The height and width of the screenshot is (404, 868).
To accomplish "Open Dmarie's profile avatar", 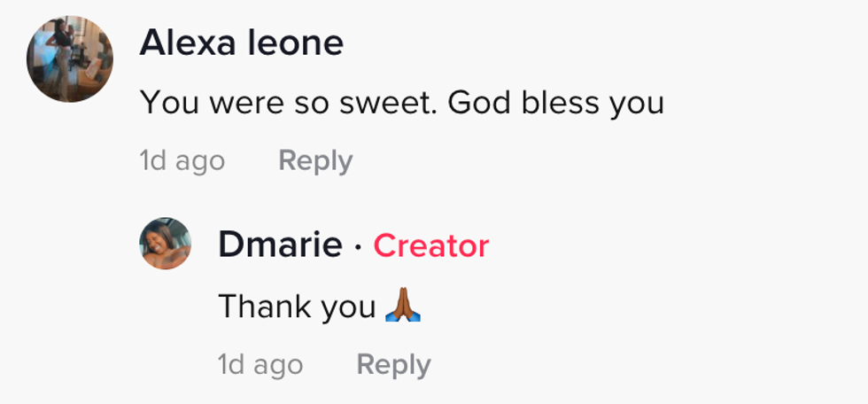I will point(166,244).
